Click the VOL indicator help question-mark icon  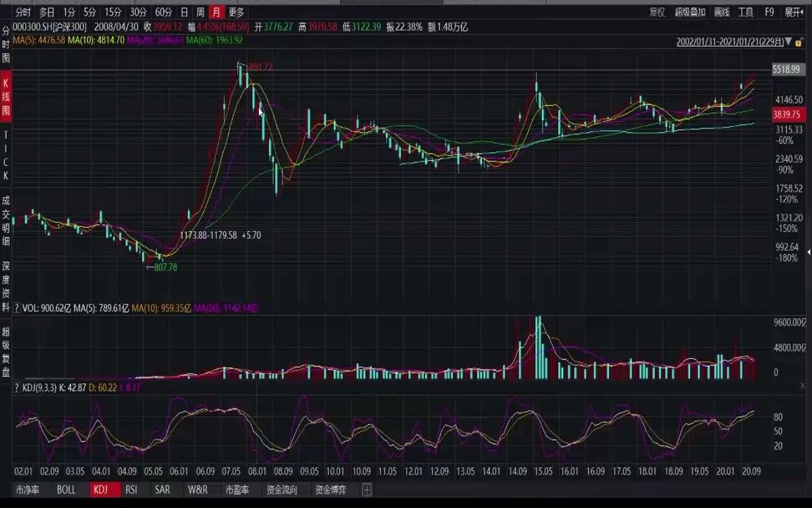pyautogui.click(x=16, y=308)
